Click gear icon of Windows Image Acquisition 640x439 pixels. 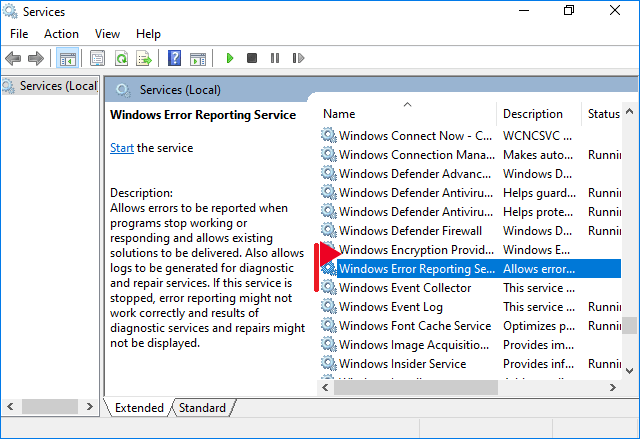point(328,344)
